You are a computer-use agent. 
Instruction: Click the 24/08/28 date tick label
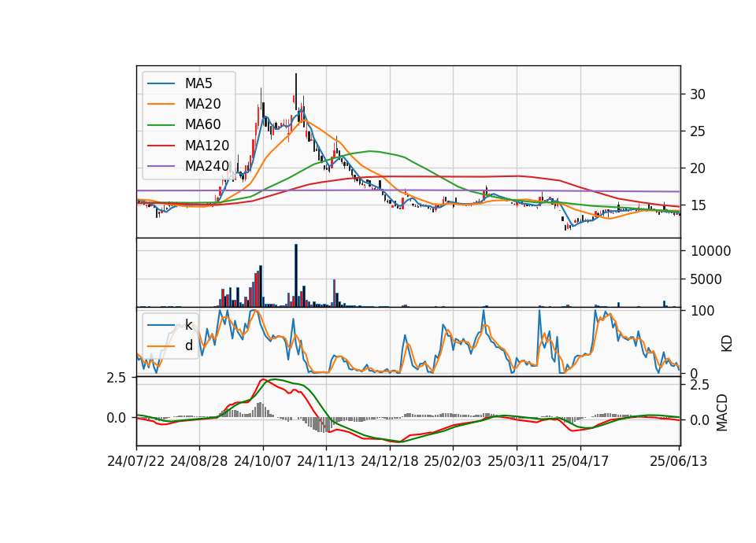coord(199,461)
